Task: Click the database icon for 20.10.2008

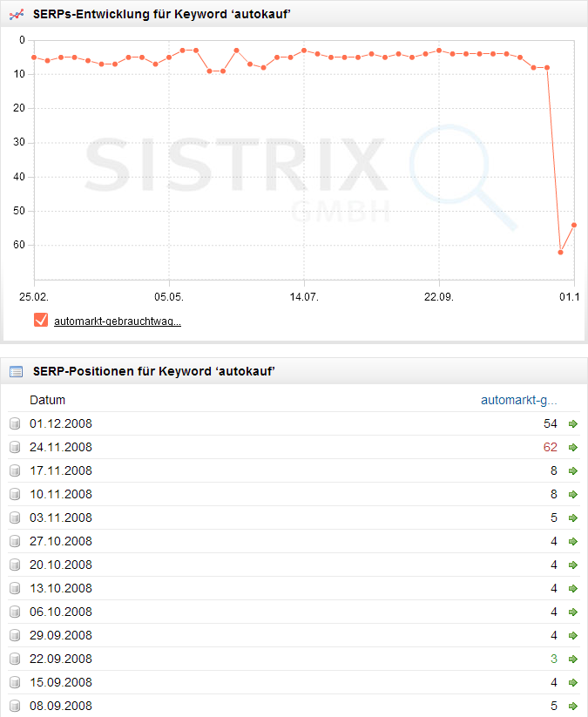Action: [15, 565]
